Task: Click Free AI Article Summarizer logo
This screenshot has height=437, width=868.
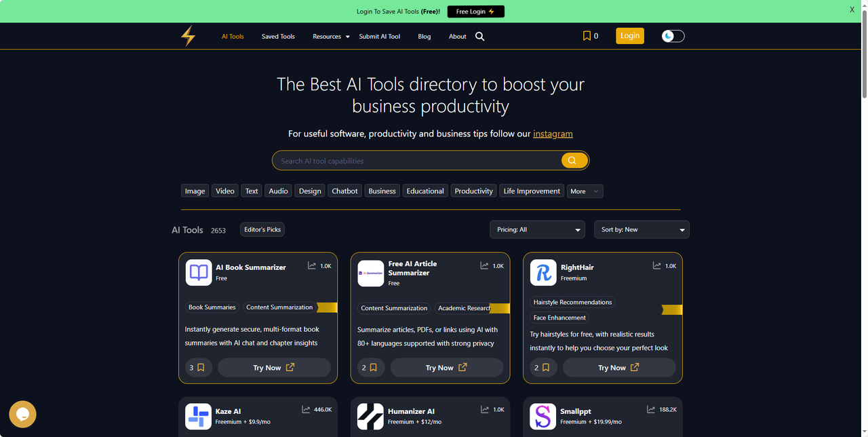Action: click(x=371, y=273)
